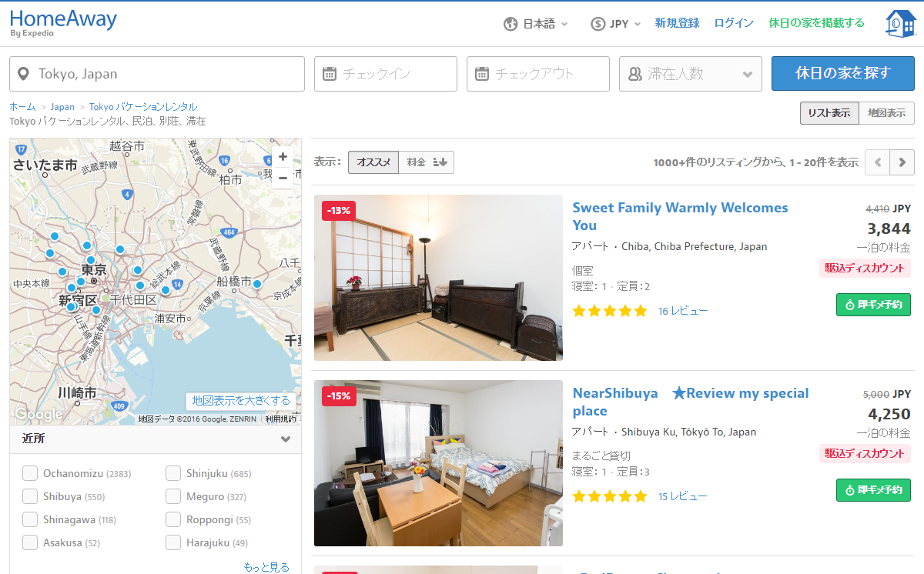The height and width of the screenshot is (574, 924).
Task: Click the 3,844 price text
Action: click(889, 229)
